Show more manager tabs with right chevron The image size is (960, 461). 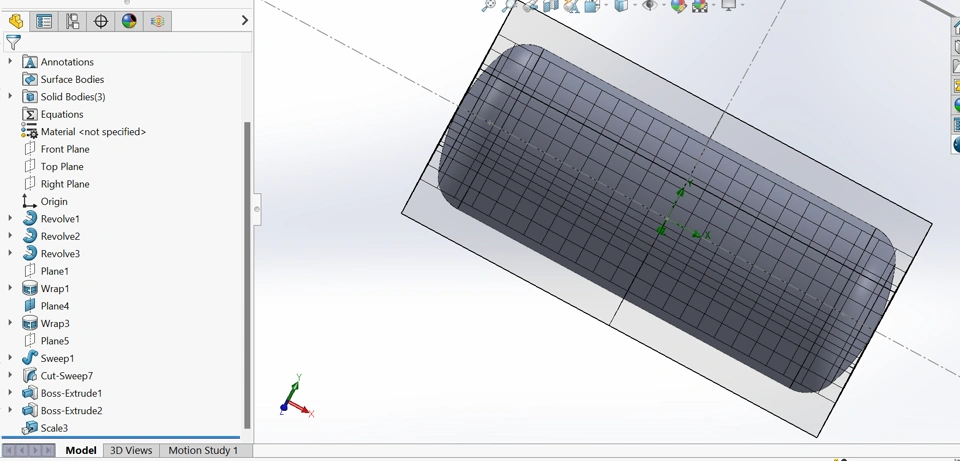click(x=245, y=21)
